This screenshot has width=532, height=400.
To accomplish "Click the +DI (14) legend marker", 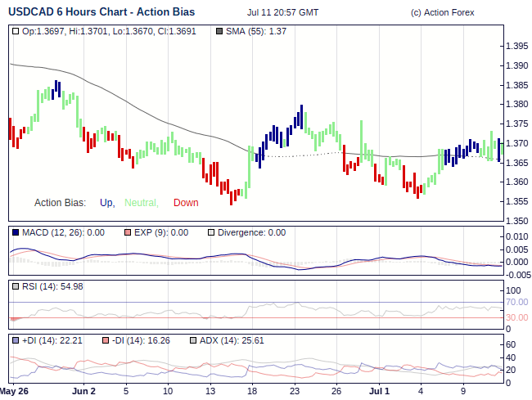I will point(16,340).
